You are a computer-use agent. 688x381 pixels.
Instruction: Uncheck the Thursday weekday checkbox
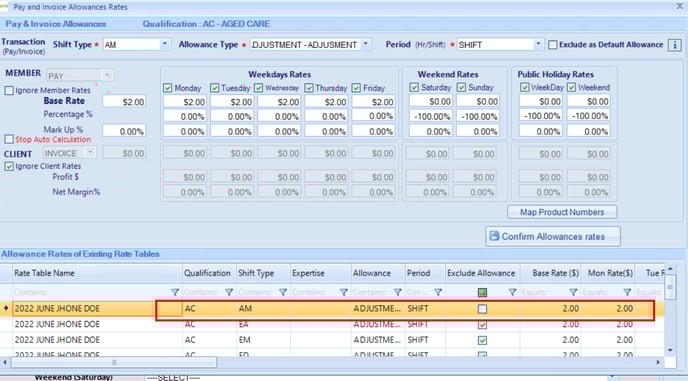coord(309,88)
